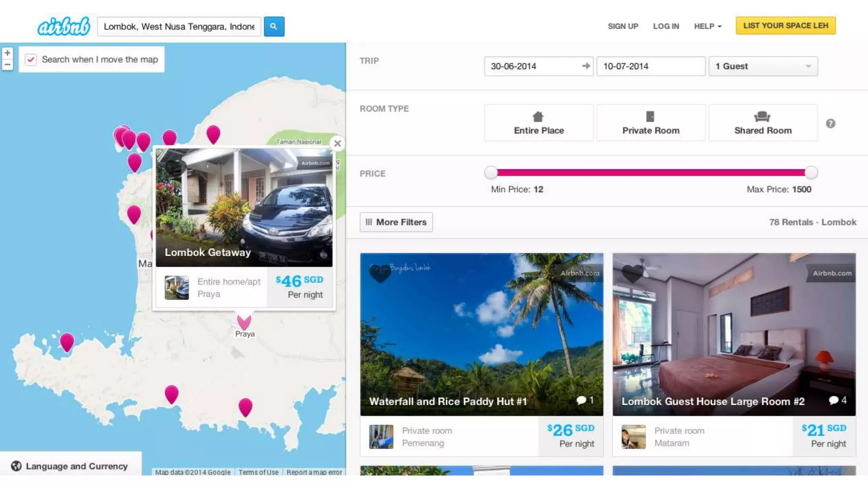Image resolution: width=868 pixels, height=488 pixels.
Task: Click the max price slider handle
Action: tap(810, 172)
